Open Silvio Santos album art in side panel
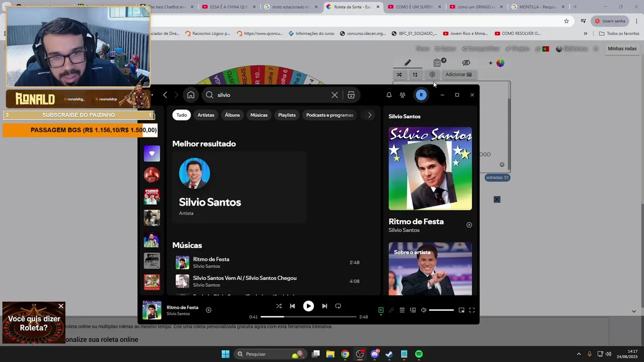The width and height of the screenshot is (644, 362). point(430,168)
